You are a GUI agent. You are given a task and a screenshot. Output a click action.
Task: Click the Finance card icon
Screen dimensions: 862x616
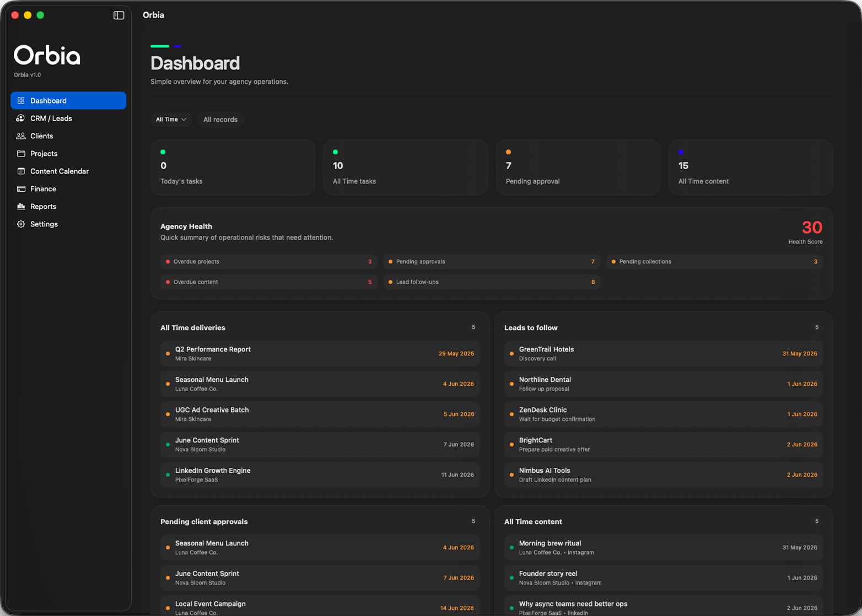coord(21,188)
